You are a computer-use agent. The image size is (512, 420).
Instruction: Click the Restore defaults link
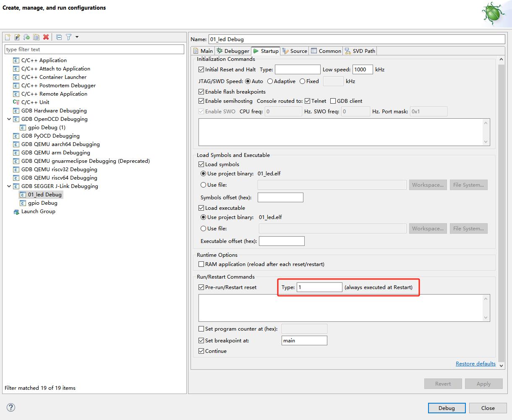click(x=475, y=364)
